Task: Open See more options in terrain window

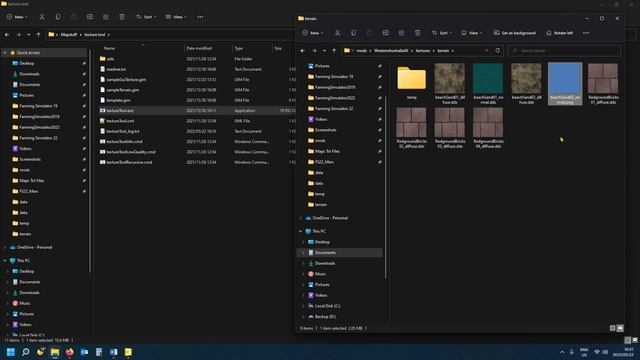Action: [x=586, y=33]
